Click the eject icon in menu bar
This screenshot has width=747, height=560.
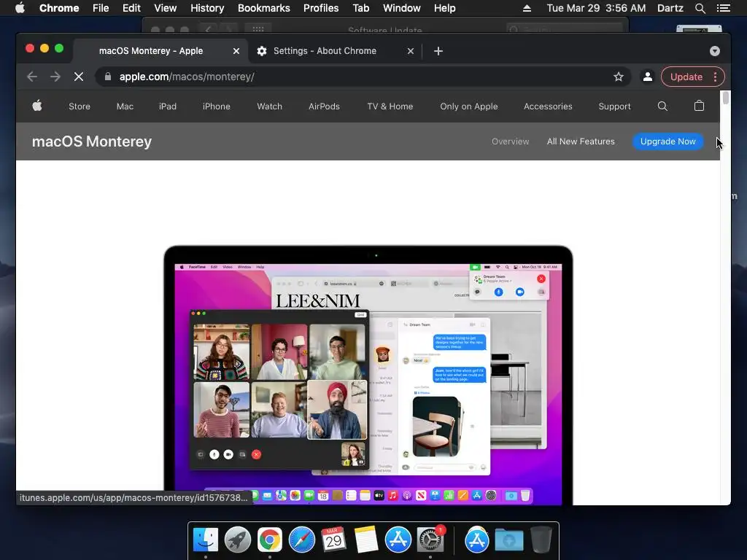(x=527, y=8)
